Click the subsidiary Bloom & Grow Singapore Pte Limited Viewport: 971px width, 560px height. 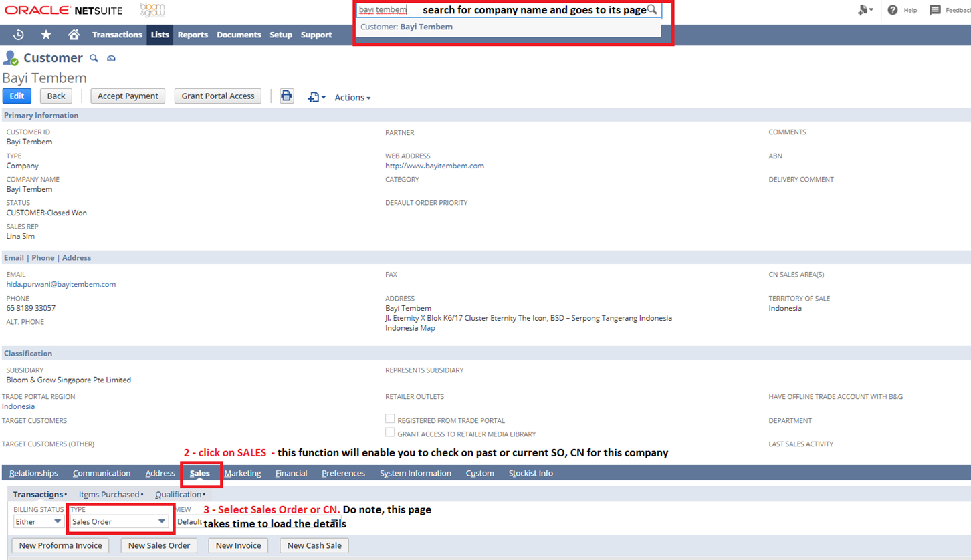[x=69, y=380]
